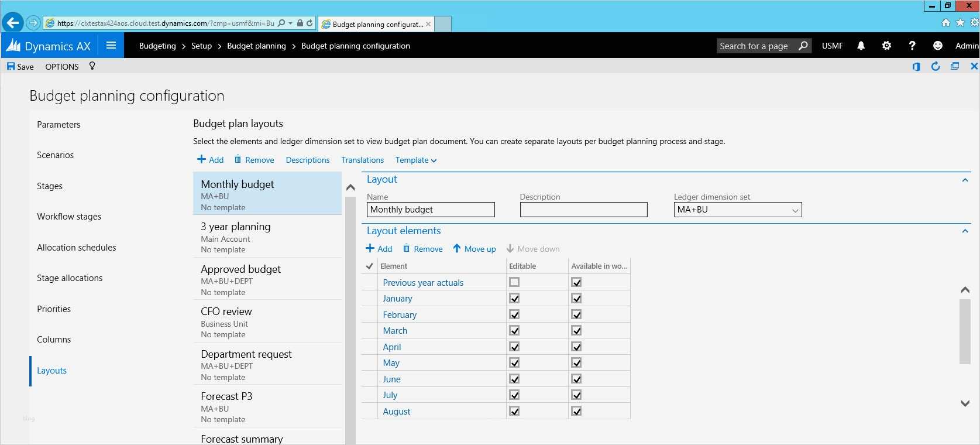Move the layout element up
The width and height of the screenshot is (980, 445).
coord(474,249)
